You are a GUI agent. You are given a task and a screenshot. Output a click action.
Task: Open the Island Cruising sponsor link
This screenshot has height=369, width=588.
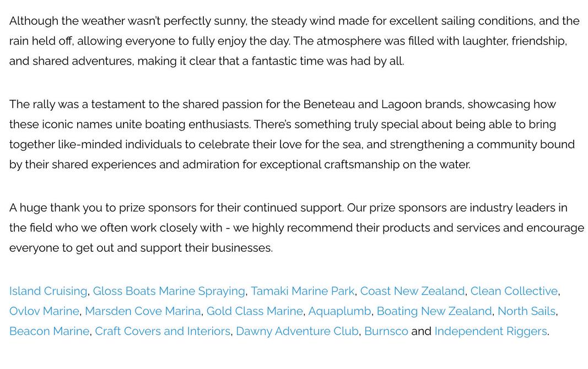[48, 291]
